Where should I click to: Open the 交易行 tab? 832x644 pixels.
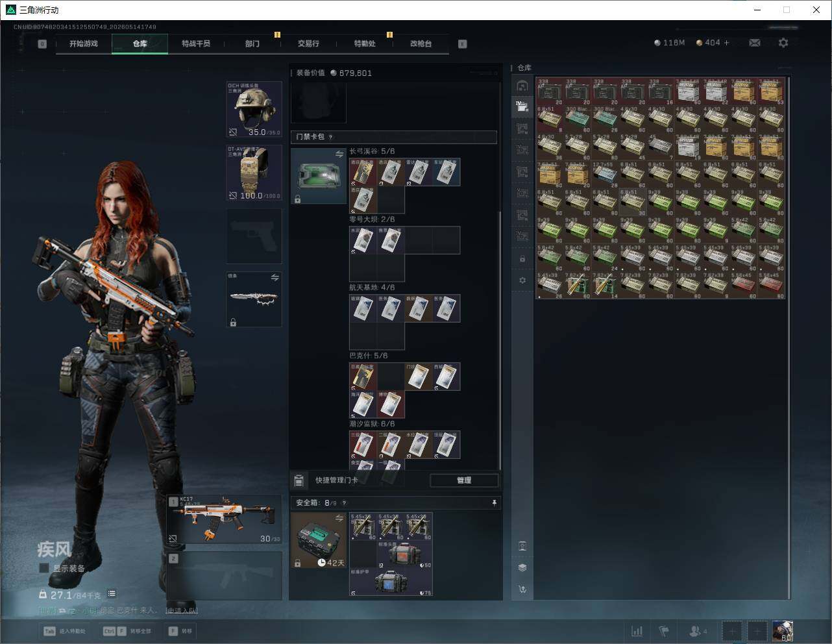pos(308,43)
